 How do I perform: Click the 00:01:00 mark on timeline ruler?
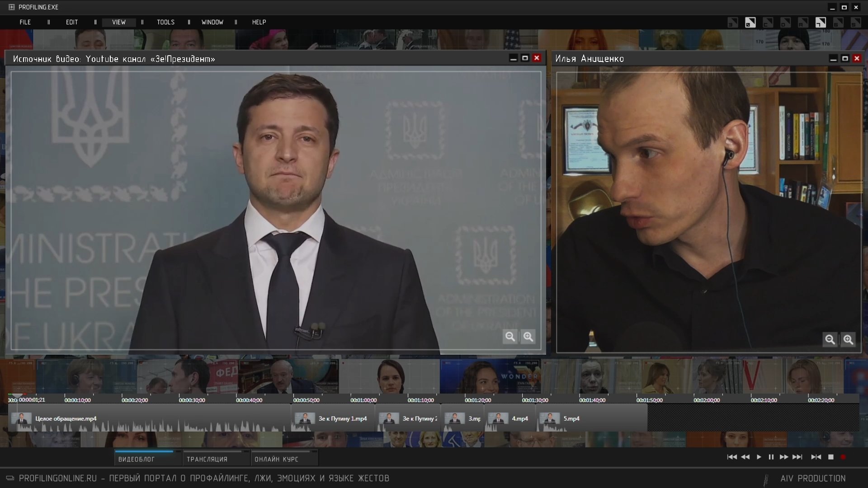[x=363, y=400]
